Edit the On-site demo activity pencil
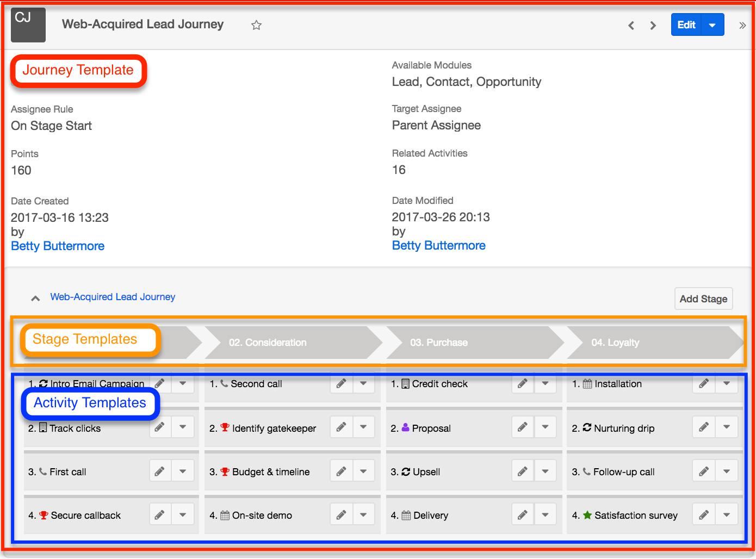Image resolution: width=756 pixels, height=559 pixels. pos(341,515)
